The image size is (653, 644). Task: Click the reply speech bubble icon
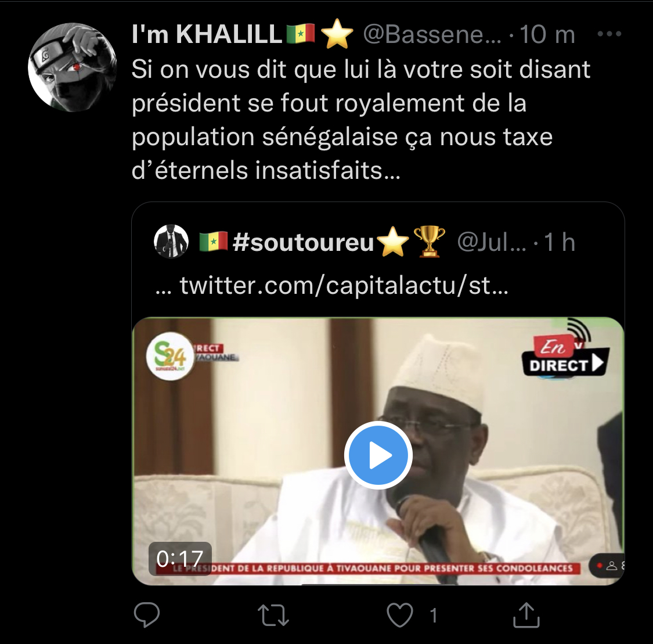[146, 615]
